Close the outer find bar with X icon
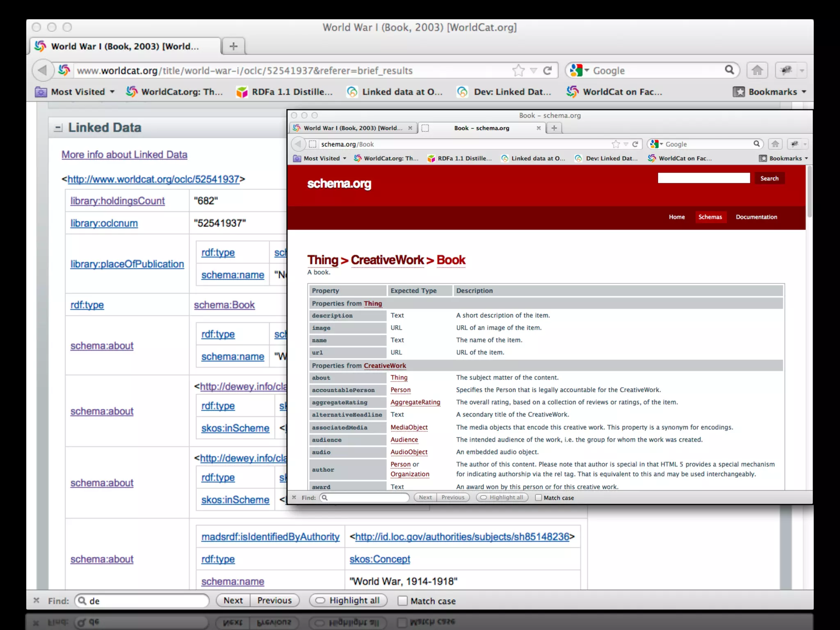This screenshot has height=630, width=840. 37,600
